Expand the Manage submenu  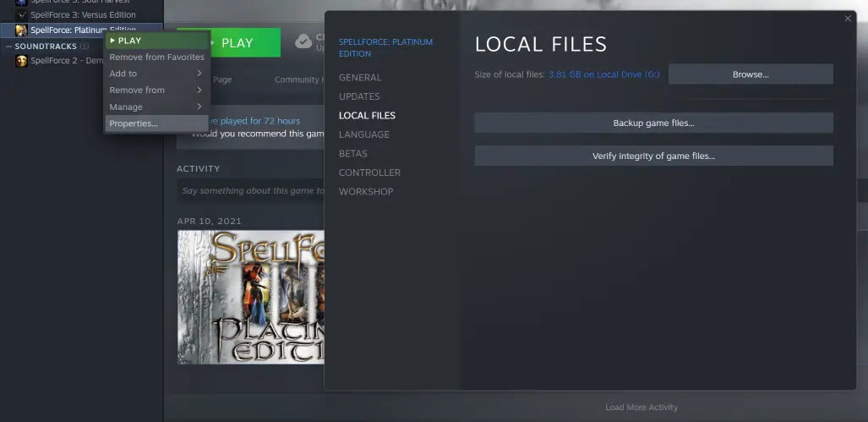coord(156,107)
